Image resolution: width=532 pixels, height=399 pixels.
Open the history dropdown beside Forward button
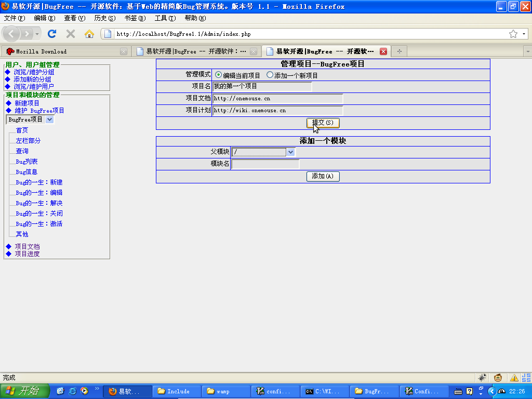tap(37, 34)
